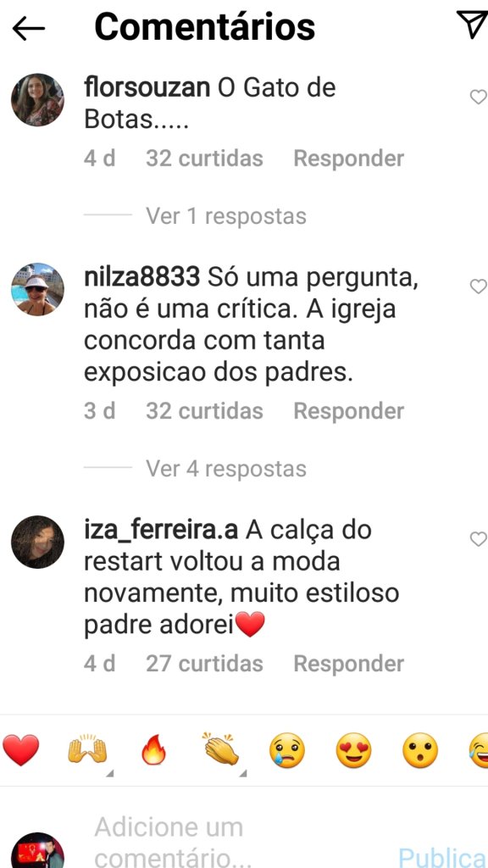Reply to nilza8833's comment
The image size is (488, 868).
click(x=348, y=411)
